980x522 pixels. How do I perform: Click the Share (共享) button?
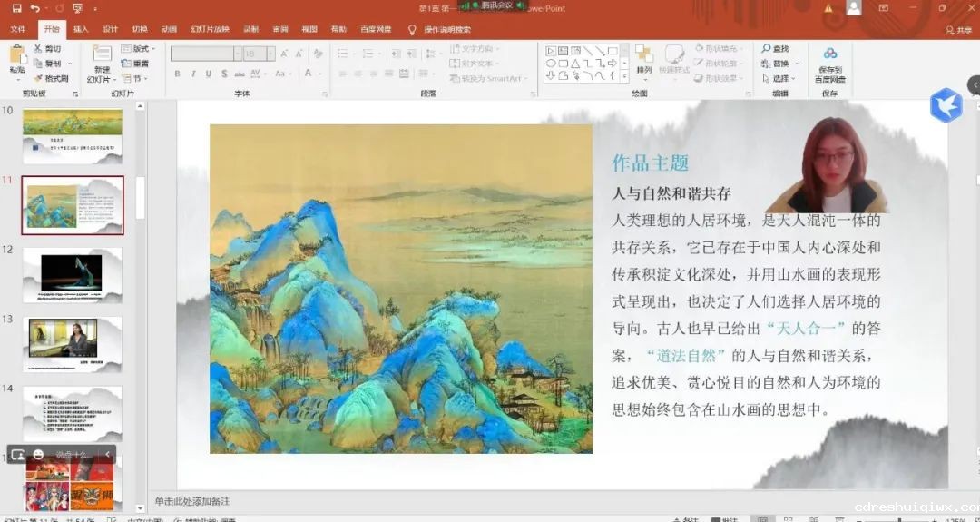958,29
